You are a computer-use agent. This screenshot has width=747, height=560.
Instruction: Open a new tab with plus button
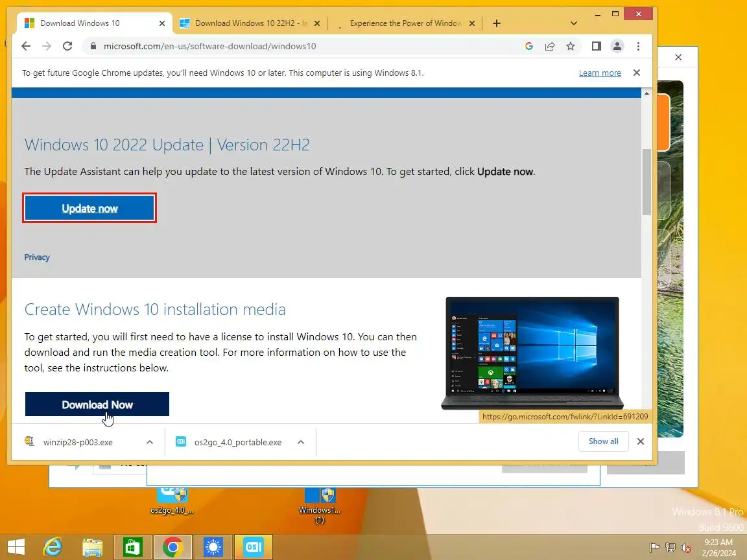tap(497, 23)
